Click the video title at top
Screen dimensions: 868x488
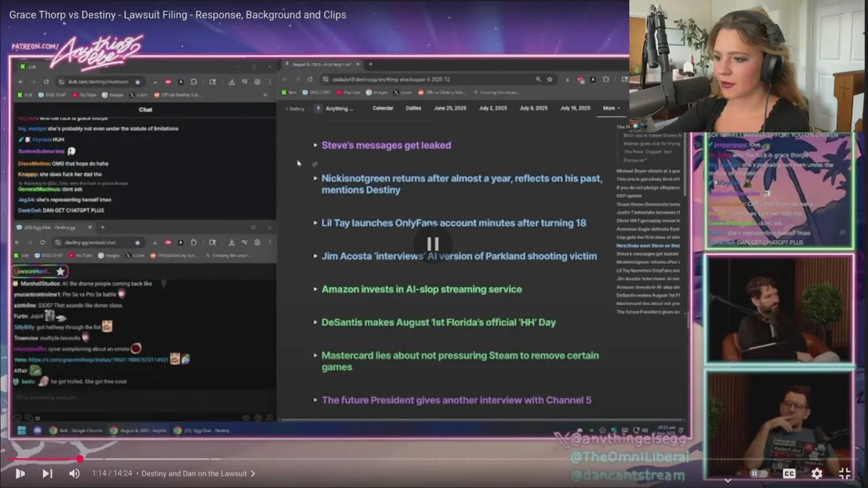click(178, 14)
